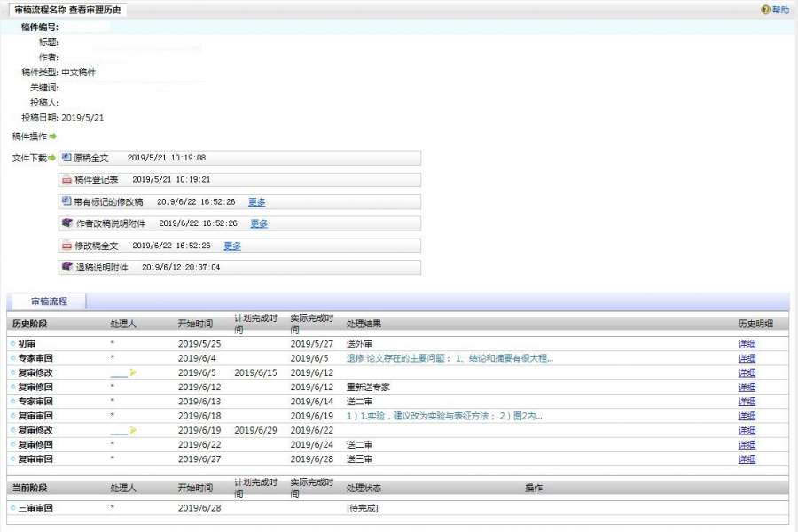
Task: Click the attachment icon beside 退稿说明附件
Action: point(66,267)
